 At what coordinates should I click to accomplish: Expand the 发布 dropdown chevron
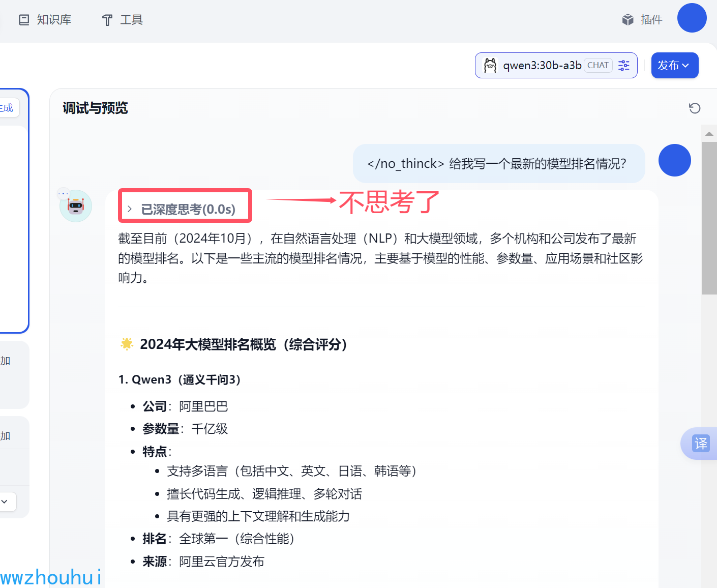pyautogui.click(x=685, y=66)
